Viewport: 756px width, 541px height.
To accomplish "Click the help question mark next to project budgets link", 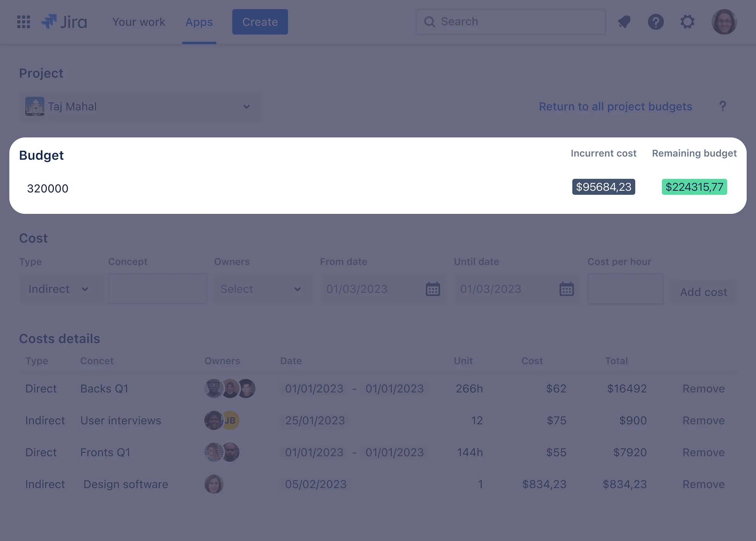I will (722, 106).
